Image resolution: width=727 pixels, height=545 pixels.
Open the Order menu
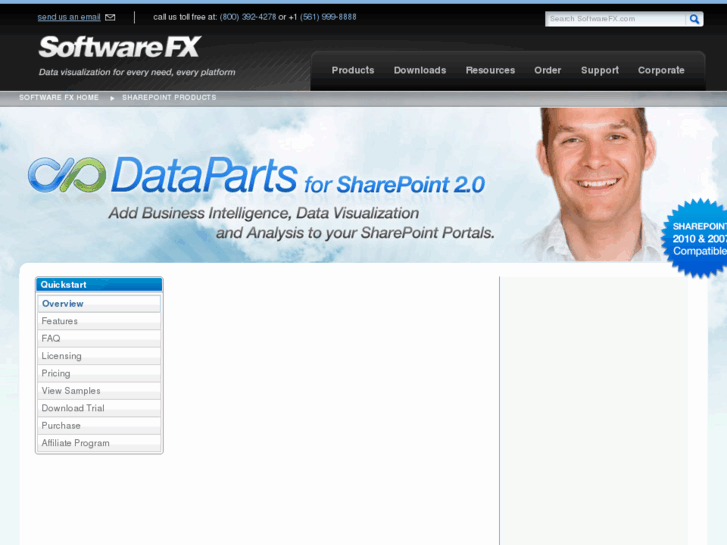pos(548,70)
